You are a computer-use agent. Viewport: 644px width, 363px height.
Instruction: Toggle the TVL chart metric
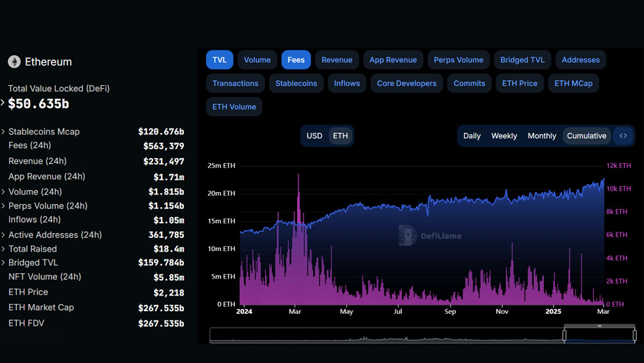pos(219,60)
